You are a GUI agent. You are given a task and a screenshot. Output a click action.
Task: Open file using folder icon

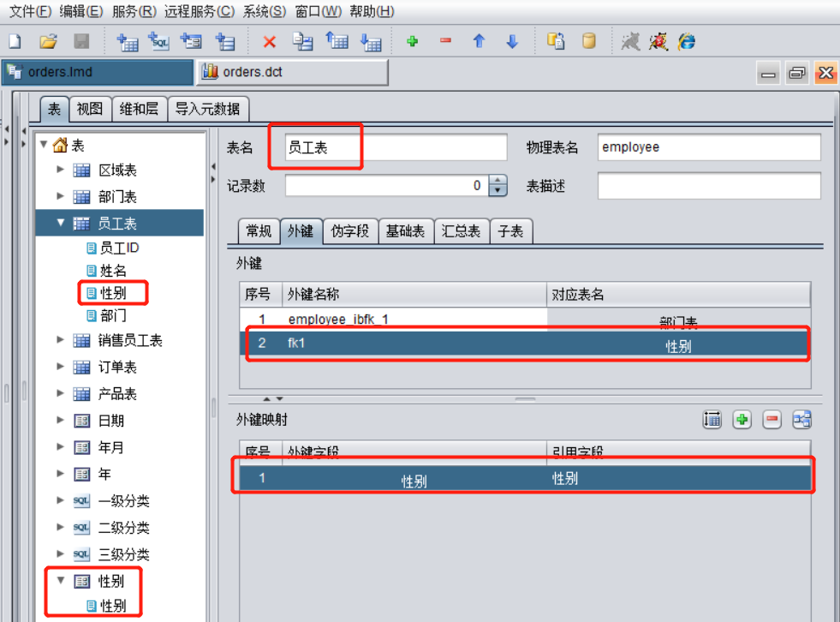tap(48, 41)
